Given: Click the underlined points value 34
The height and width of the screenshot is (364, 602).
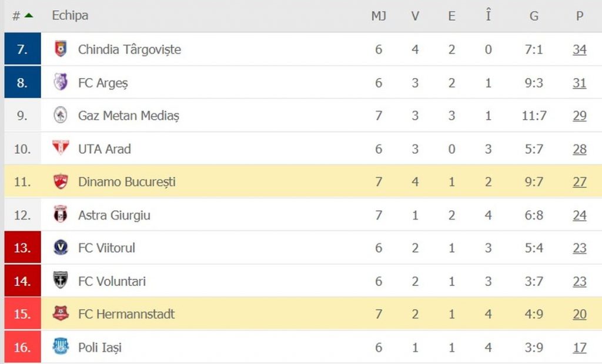Looking at the screenshot, I should (580, 49).
